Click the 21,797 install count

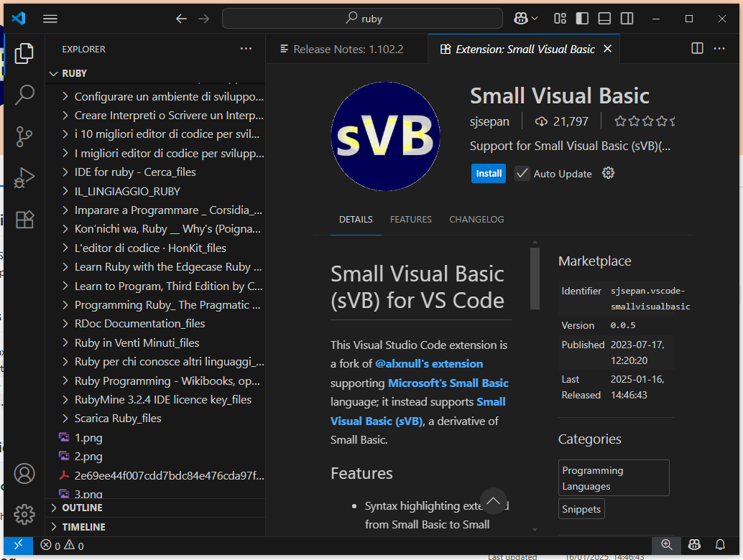pyautogui.click(x=562, y=121)
